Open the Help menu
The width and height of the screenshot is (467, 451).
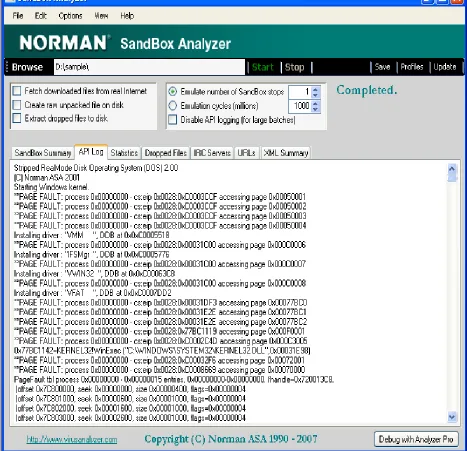click(127, 16)
